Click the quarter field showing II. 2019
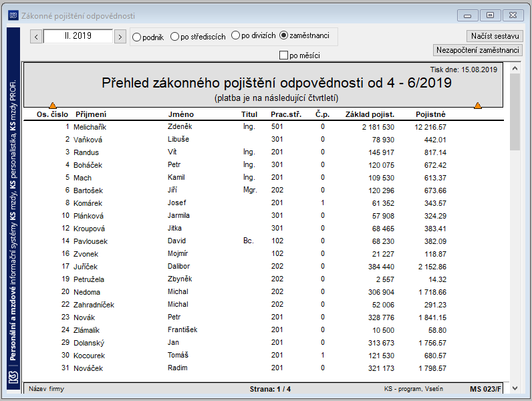532x401 pixels. pos(78,36)
